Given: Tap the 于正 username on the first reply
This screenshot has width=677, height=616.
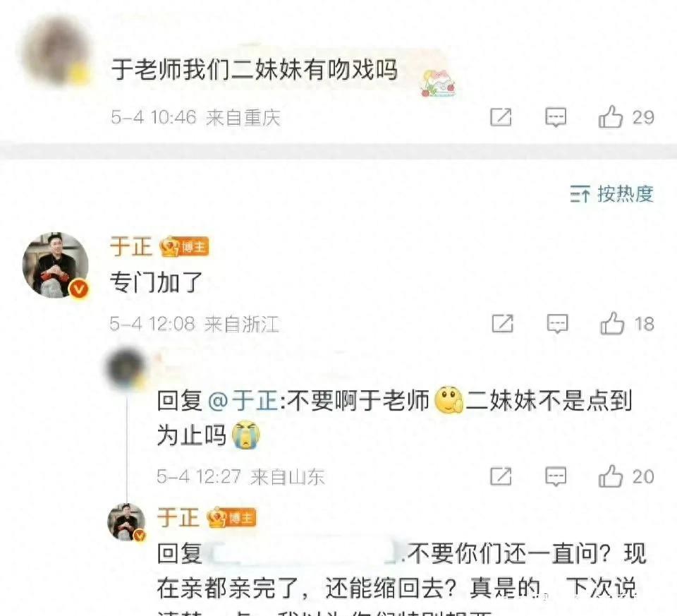Looking at the screenshot, I should 131,247.
